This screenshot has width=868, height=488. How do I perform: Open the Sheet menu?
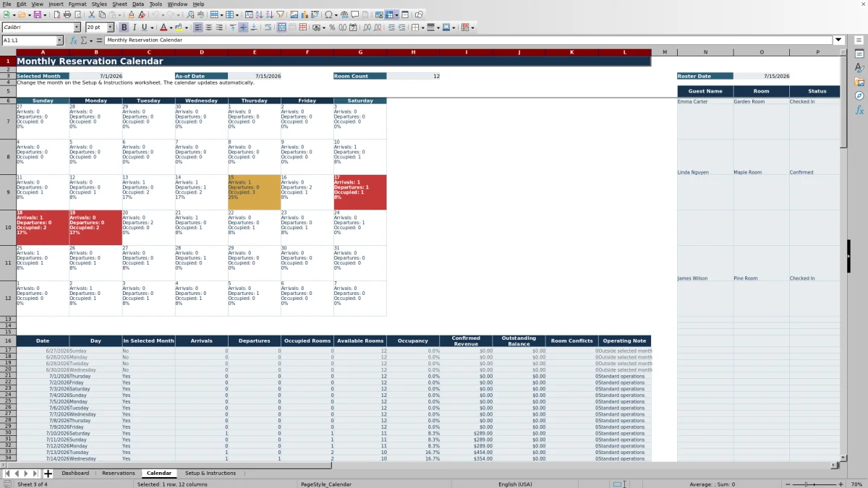(119, 4)
